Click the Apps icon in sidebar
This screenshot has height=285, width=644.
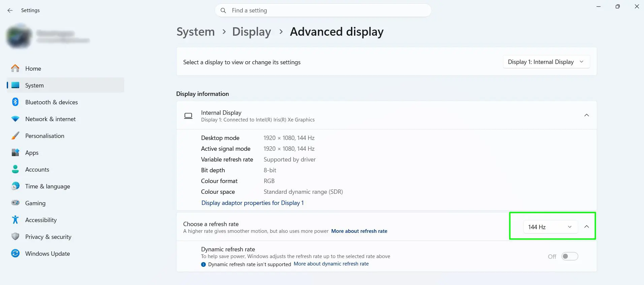tap(15, 152)
